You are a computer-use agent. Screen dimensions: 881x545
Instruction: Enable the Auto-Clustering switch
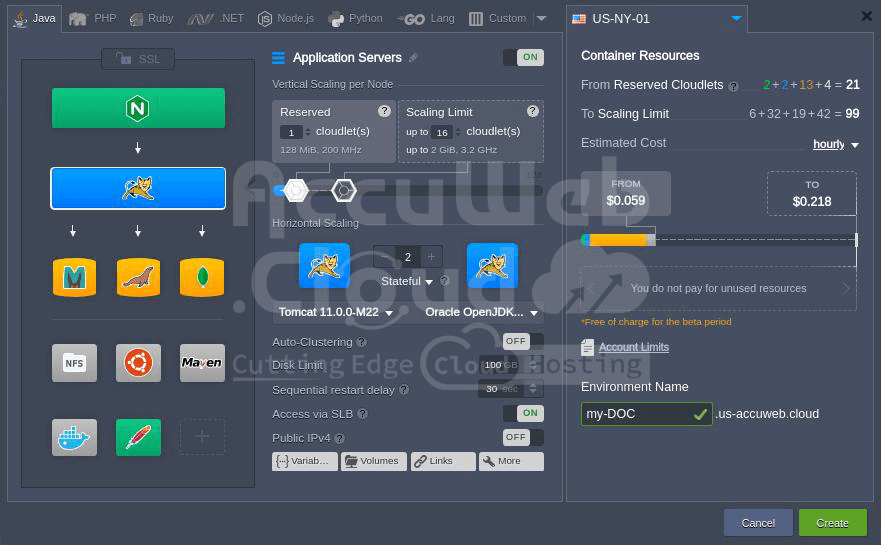523,341
